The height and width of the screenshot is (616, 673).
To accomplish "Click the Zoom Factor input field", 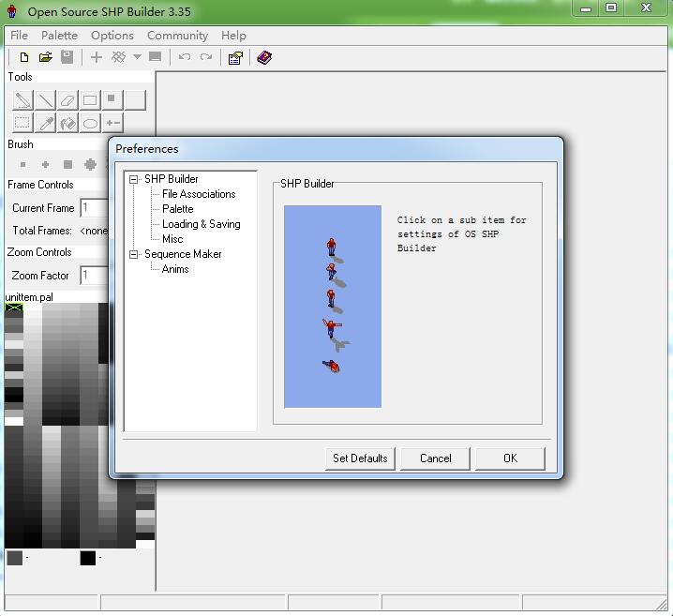I will click(95, 275).
